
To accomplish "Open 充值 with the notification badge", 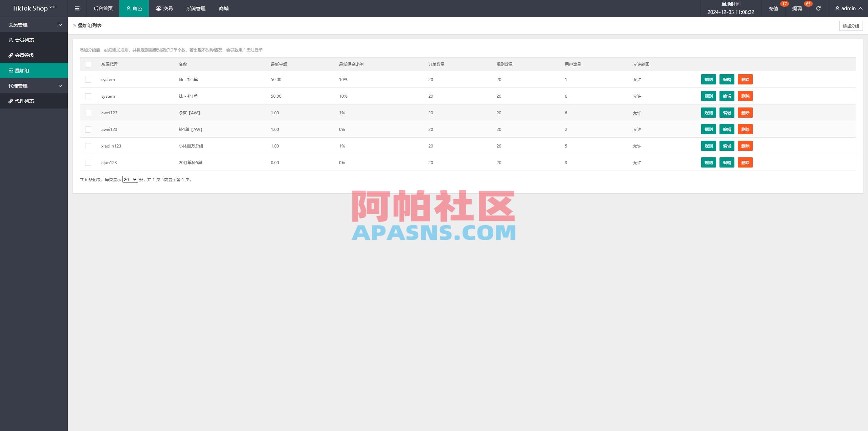I will click(x=773, y=8).
